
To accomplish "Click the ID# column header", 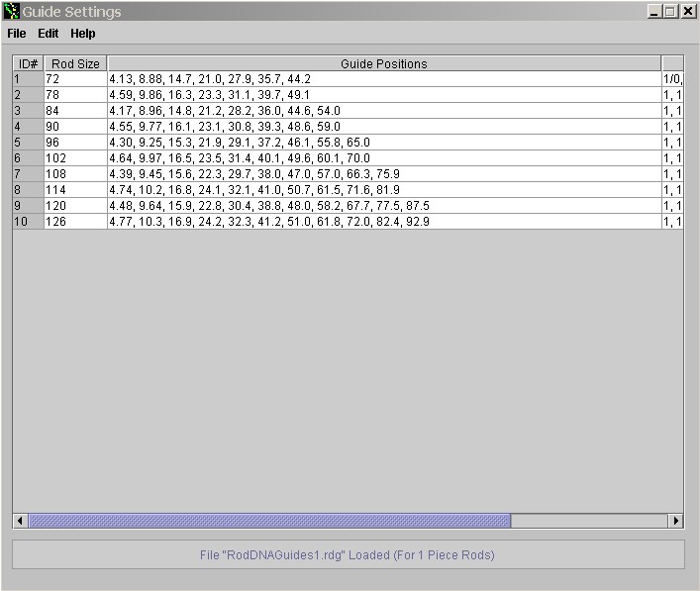I will (28, 63).
